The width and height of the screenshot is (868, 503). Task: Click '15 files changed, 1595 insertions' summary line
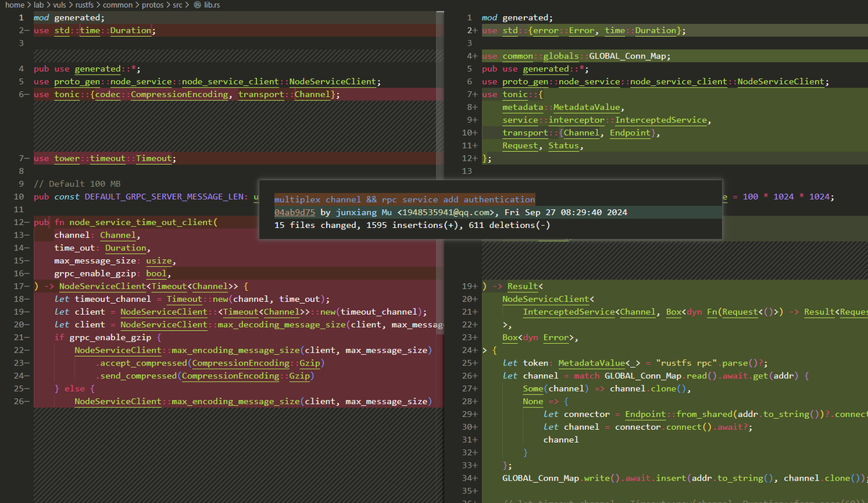[x=412, y=226]
